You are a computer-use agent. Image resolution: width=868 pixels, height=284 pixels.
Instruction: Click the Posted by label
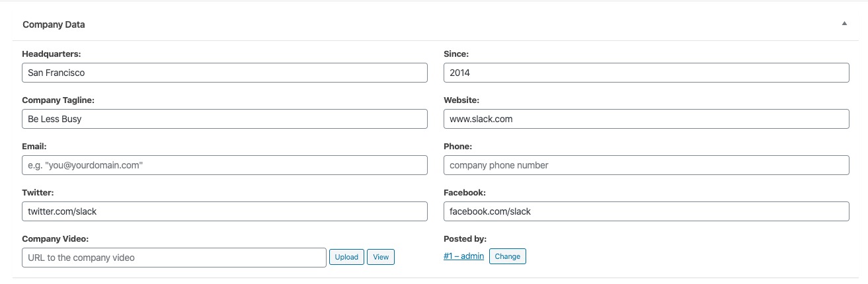click(465, 238)
